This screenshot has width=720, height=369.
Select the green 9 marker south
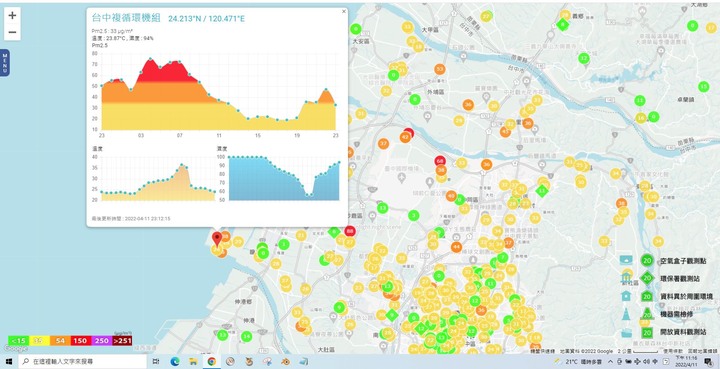click(339, 307)
